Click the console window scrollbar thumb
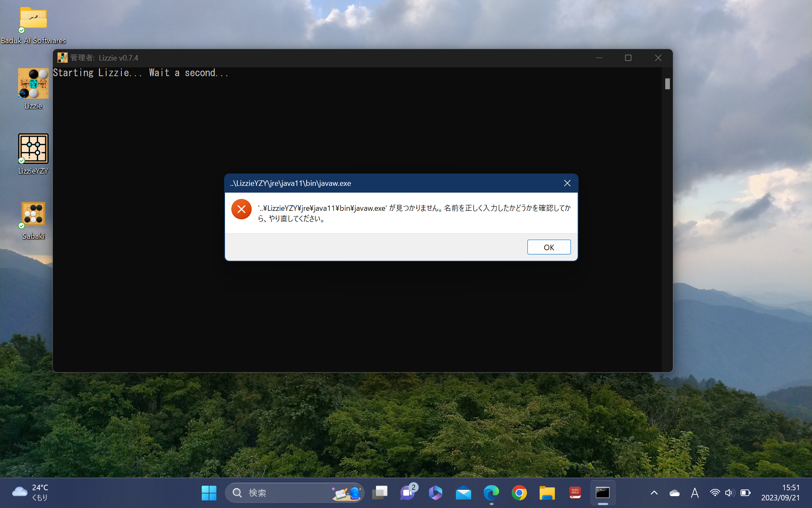 [667, 84]
